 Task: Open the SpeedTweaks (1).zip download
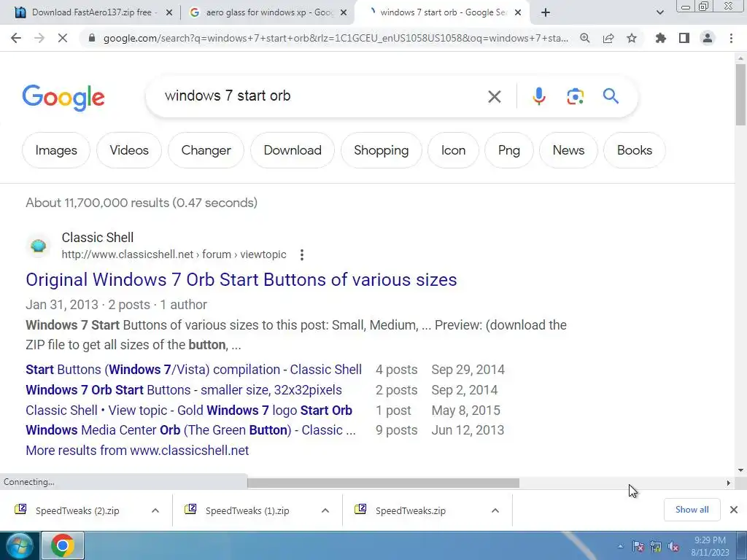pyautogui.click(x=247, y=510)
